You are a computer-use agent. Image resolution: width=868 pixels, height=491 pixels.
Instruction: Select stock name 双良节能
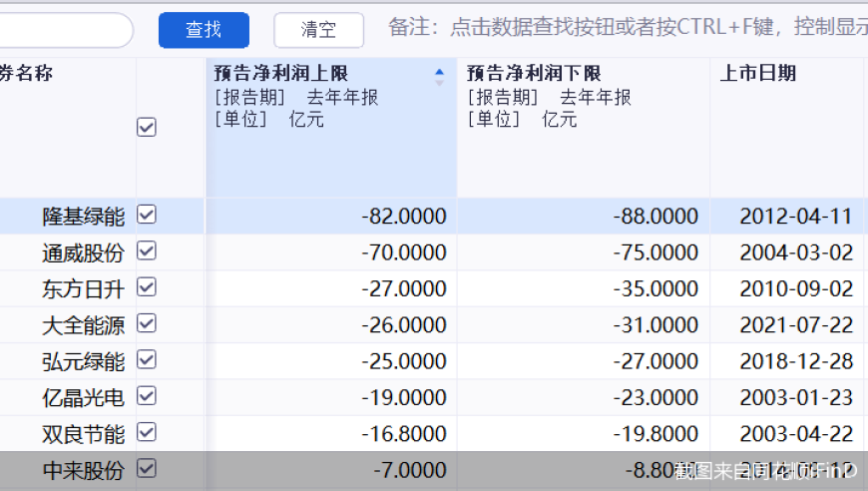[x=84, y=434]
